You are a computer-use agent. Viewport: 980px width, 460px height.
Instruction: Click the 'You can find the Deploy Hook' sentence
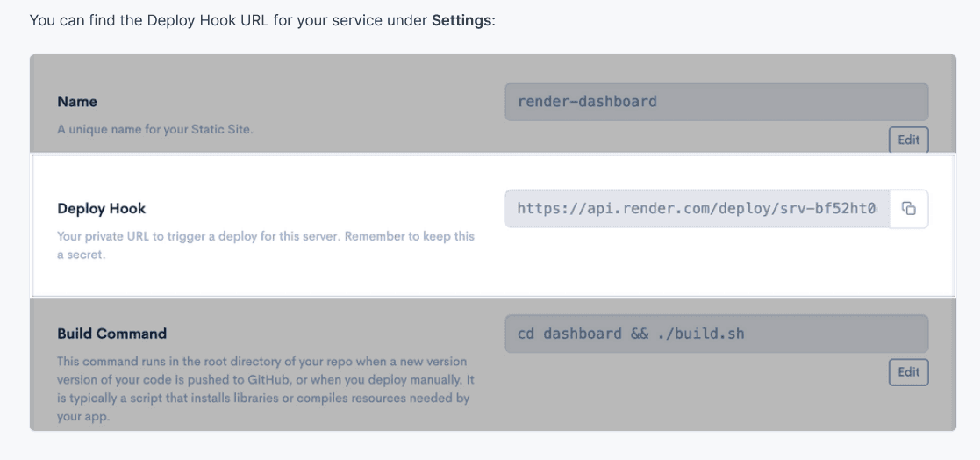[x=262, y=19]
